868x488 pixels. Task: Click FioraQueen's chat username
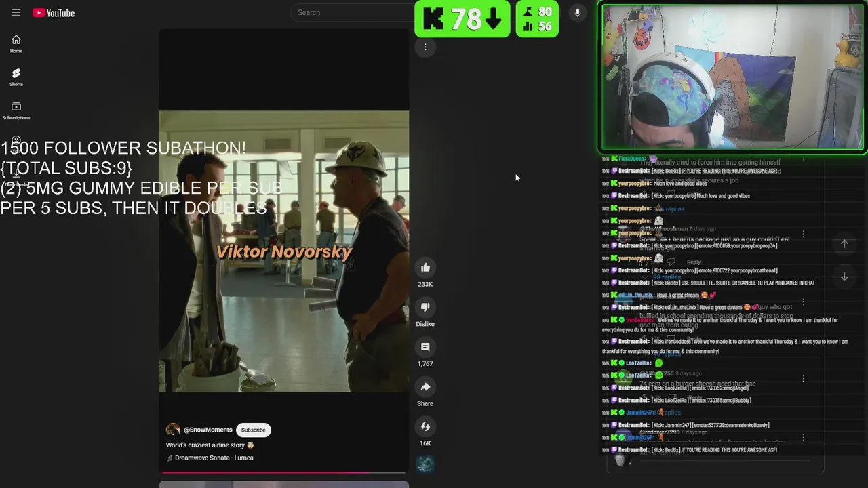631,159
